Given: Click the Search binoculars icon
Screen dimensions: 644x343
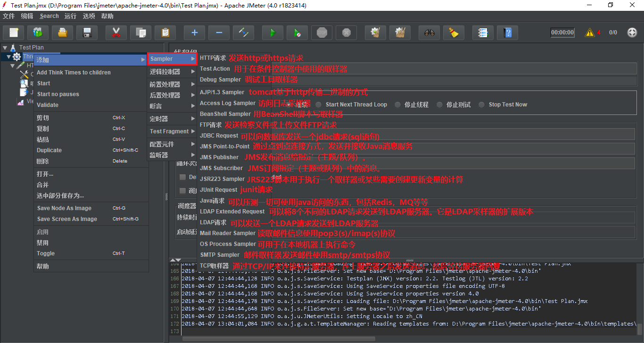Looking at the screenshot, I should coord(429,33).
